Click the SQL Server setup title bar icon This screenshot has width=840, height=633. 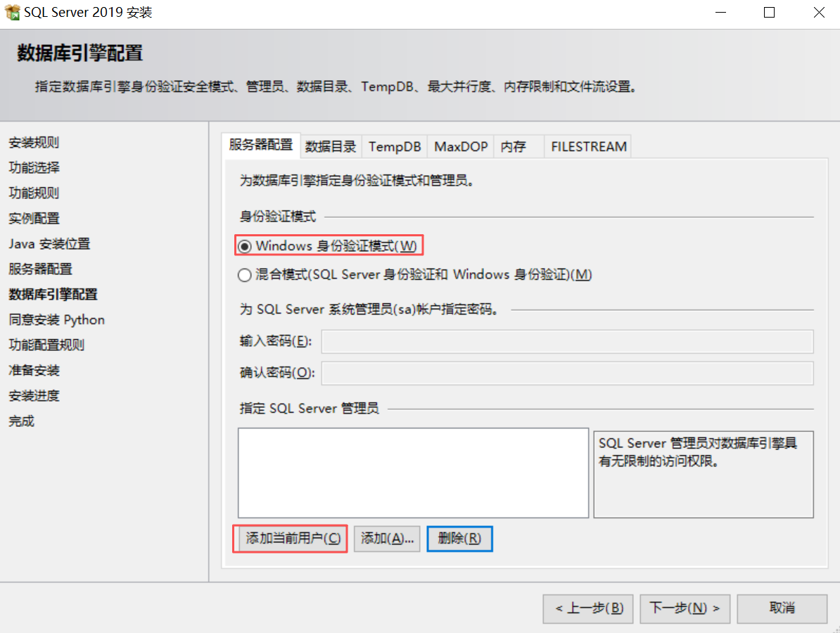coord(12,12)
